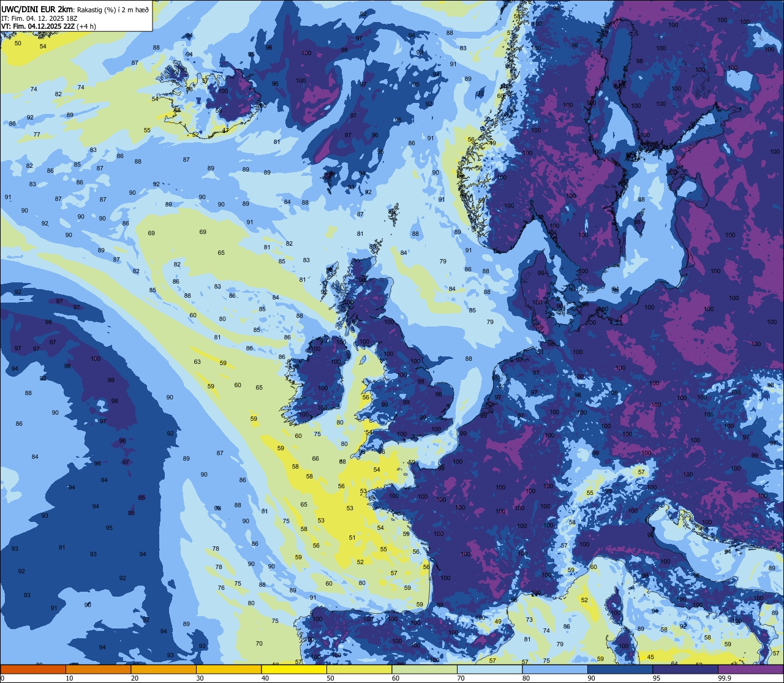Click the humidity value '76' in the Atlantic west of Spain
784x683 pixels.
221,587
